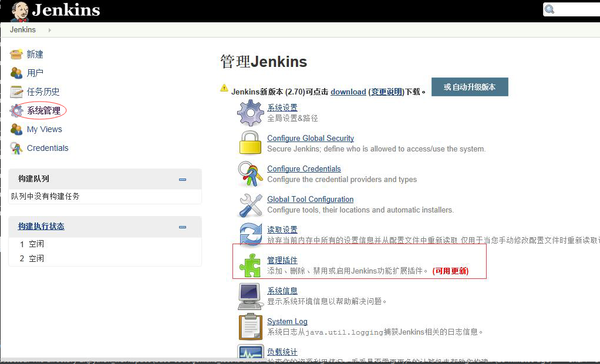Open the 负载统计 link
The image size is (600, 364).
tap(282, 352)
